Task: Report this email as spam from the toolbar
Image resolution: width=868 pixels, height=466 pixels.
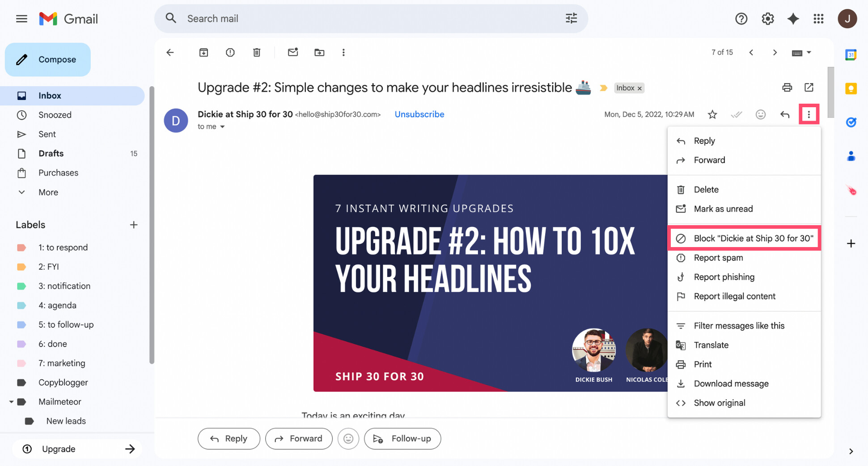Action: 230,52
